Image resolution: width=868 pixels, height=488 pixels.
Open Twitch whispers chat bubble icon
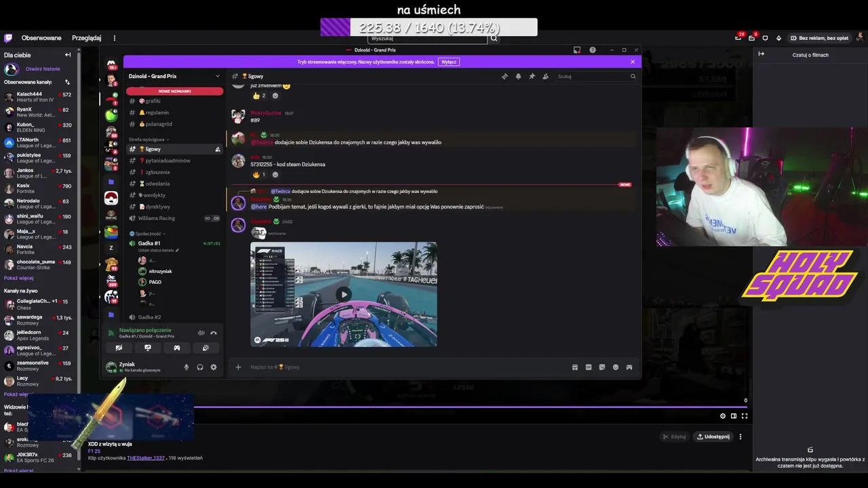tap(766, 38)
